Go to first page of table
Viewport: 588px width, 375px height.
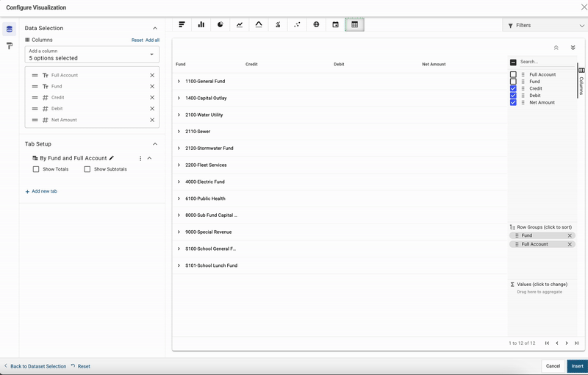[x=547, y=343]
